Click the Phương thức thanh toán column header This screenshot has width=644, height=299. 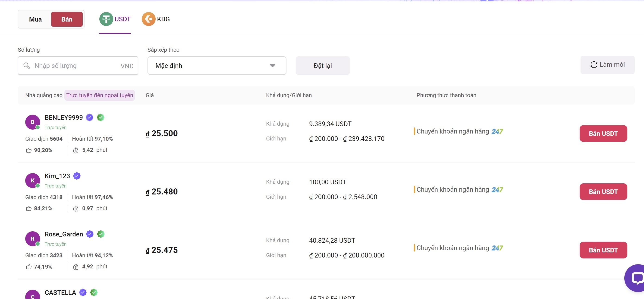point(446,95)
